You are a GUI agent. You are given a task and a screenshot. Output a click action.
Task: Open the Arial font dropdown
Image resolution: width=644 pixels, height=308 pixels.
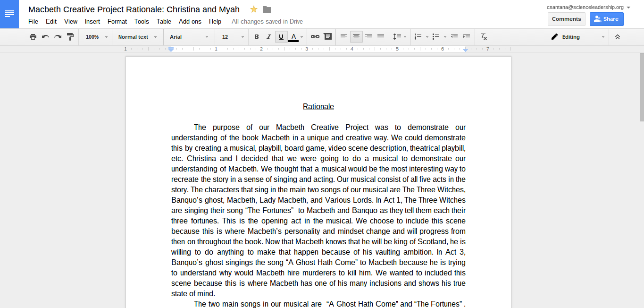189,37
